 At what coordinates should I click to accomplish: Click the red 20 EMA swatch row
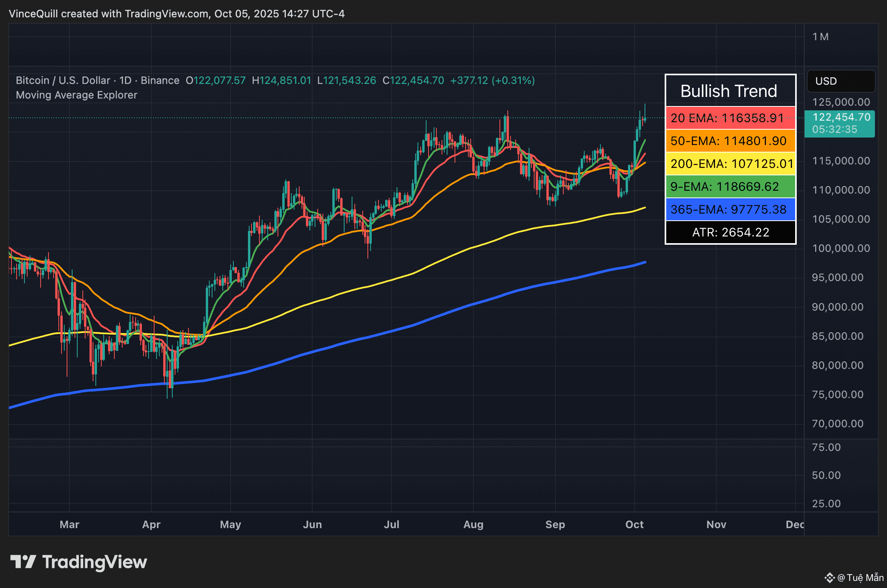[x=730, y=118]
